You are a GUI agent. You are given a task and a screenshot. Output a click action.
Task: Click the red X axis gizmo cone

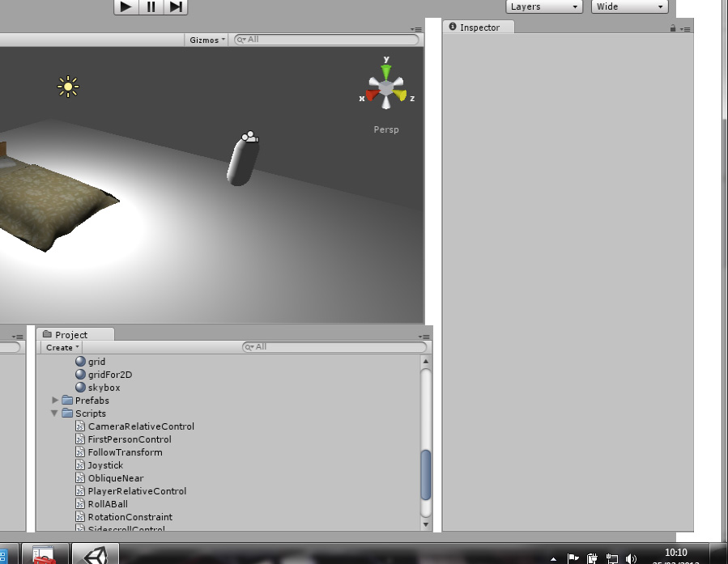point(372,95)
